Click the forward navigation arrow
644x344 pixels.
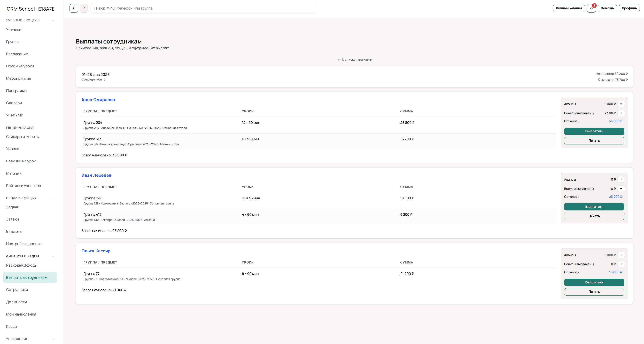[x=84, y=8]
